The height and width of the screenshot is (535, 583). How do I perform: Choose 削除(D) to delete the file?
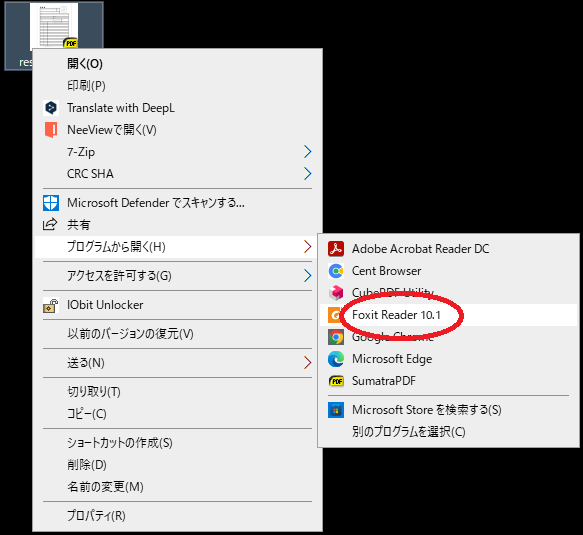point(87,464)
